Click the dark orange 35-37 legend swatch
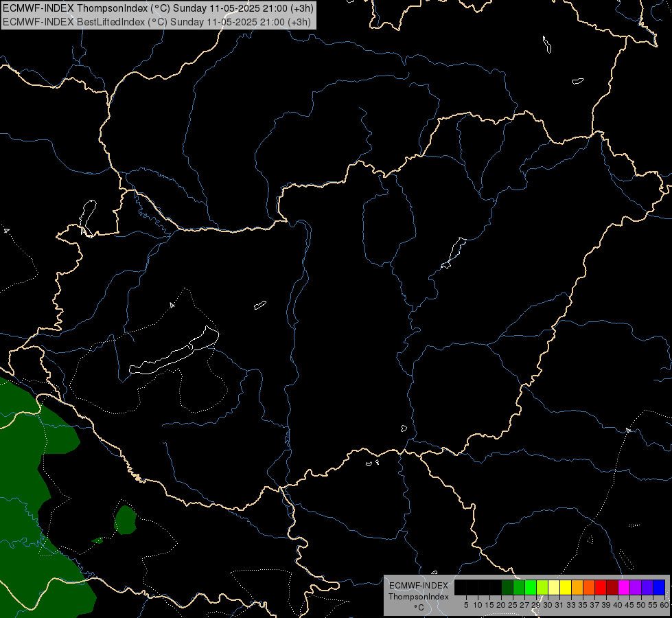 [x=589, y=587]
